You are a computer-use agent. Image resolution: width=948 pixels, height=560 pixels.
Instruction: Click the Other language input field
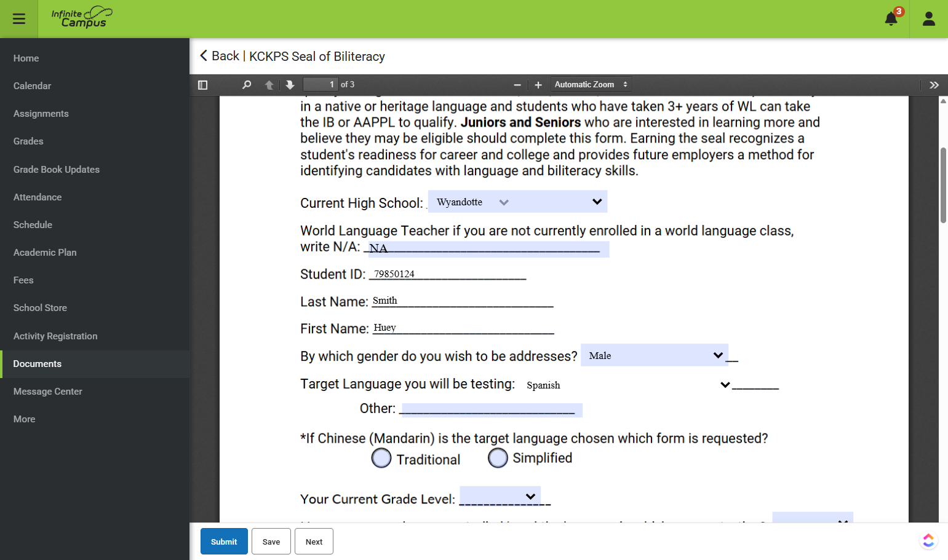(492, 409)
